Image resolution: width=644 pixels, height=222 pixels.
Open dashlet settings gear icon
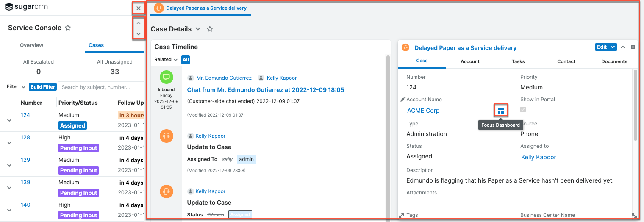tap(633, 47)
